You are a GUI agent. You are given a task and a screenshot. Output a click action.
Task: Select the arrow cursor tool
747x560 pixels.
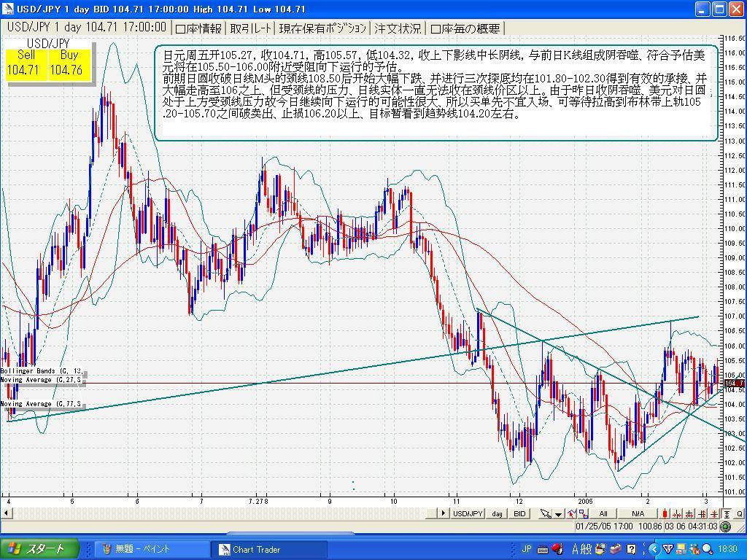point(546,513)
